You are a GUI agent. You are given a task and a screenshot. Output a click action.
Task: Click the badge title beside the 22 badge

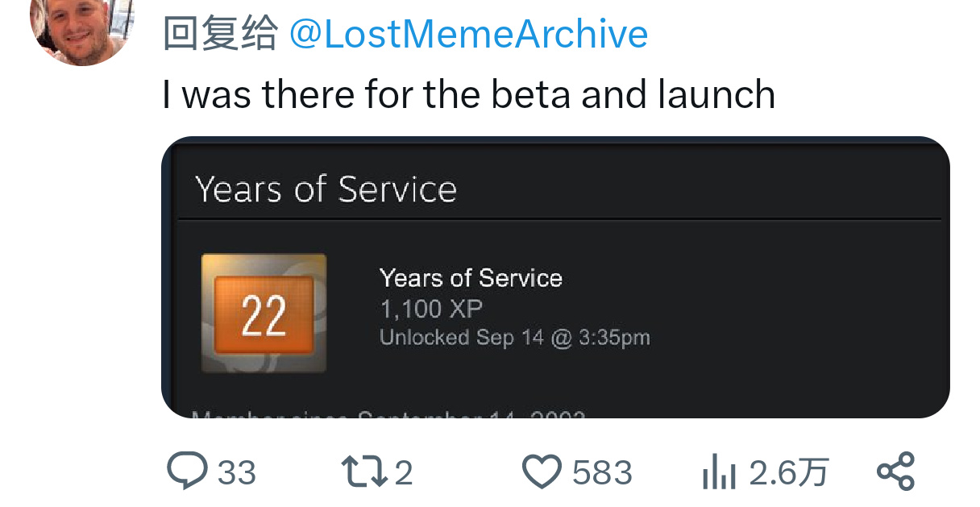pyautogui.click(x=471, y=278)
